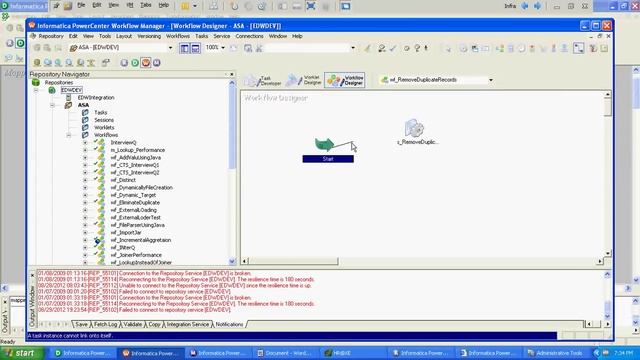Select wf_IncrementalAggretaion workflow

coord(141,240)
